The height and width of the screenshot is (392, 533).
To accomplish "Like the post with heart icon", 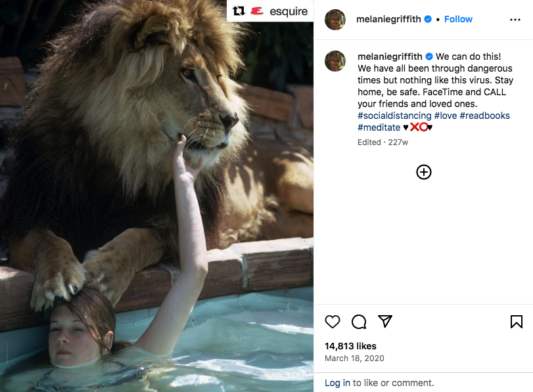I will 333,322.
